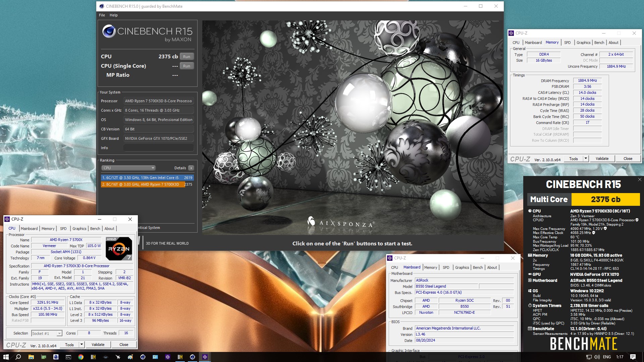The image size is (644, 362).
Task: Click BenchMate version icon in results panel
Action: [530, 328]
